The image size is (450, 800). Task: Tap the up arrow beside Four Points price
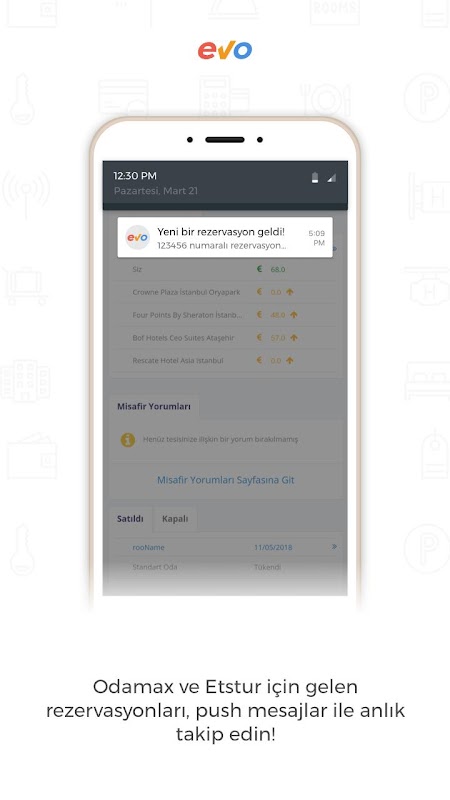coord(293,315)
